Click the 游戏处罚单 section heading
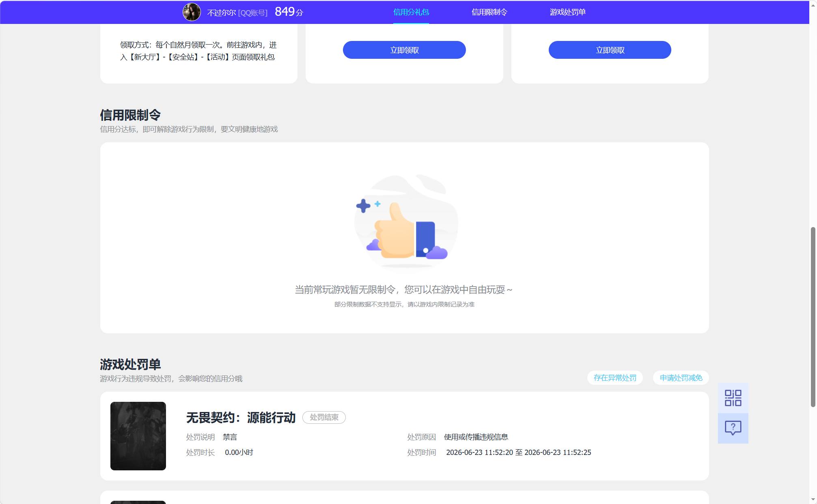 point(130,365)
